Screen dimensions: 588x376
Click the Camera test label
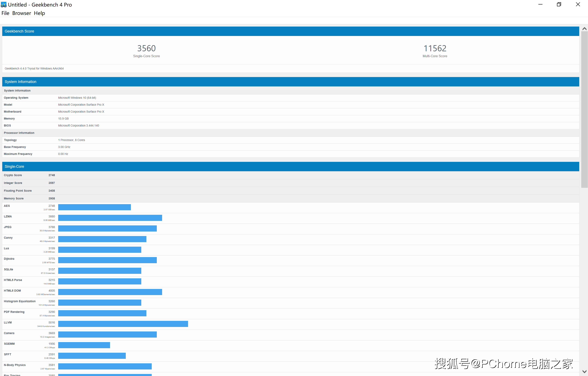click(9, 333)
